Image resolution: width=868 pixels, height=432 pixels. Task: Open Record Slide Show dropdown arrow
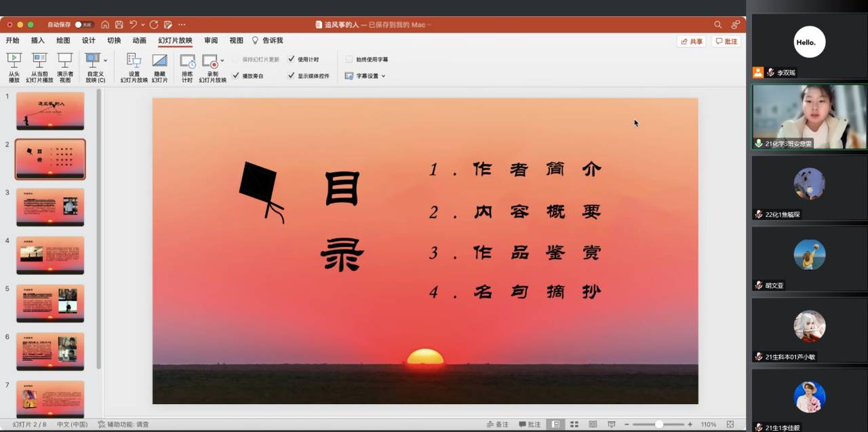pos(222,61)
